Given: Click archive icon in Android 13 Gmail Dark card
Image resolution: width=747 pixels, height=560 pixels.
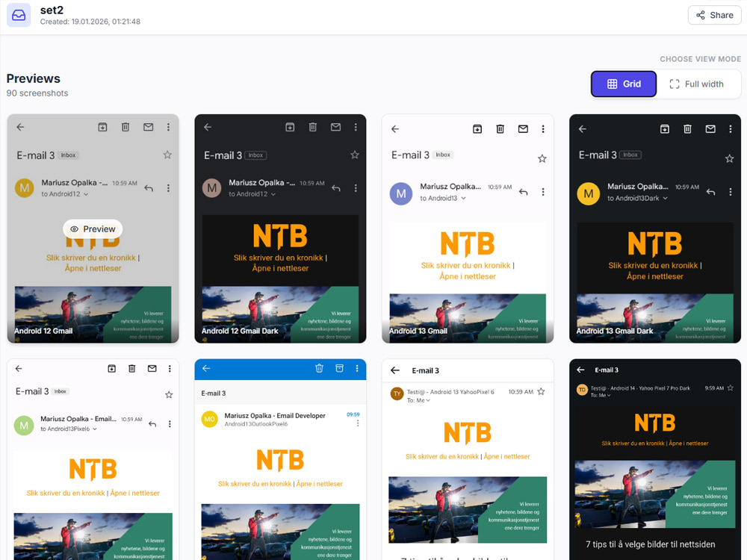Looking at the screenshot, I should click(x=665, y=129).
